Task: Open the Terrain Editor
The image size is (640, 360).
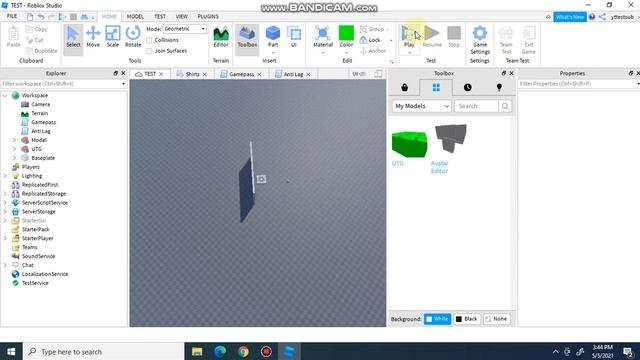Action: 221,37
